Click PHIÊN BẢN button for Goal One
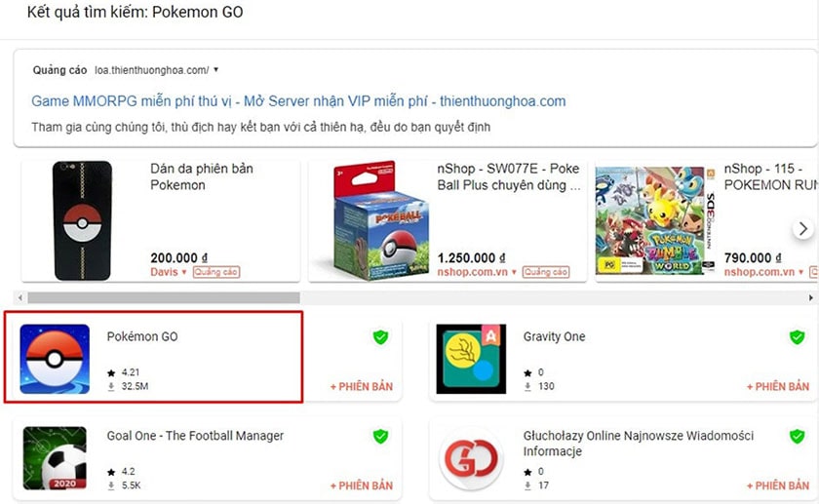This screenshot has height=504, width=819. point(362,485)
